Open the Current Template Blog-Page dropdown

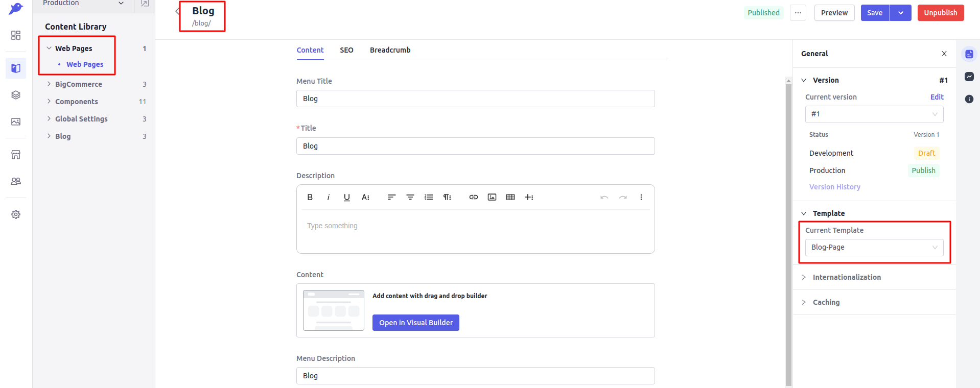(874, 248)
